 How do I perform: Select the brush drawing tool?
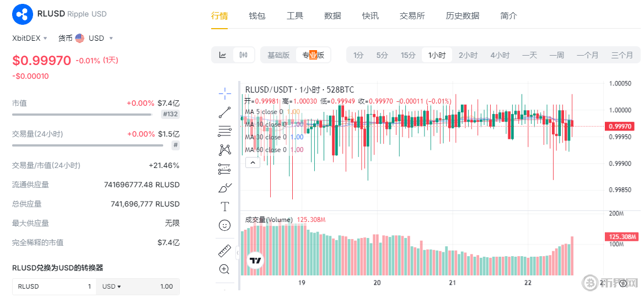click(224, 188)
